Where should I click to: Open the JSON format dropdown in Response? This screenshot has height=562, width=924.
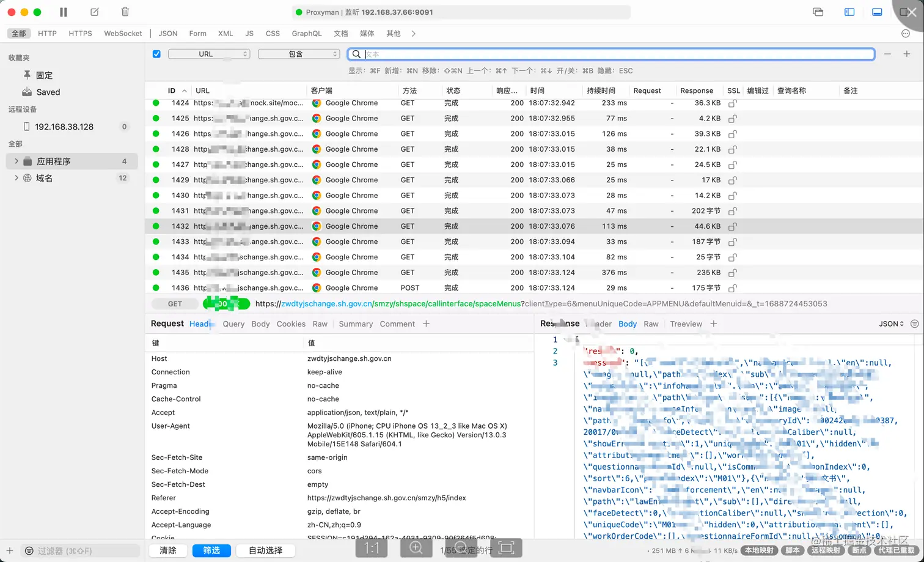tap(891, 324)
